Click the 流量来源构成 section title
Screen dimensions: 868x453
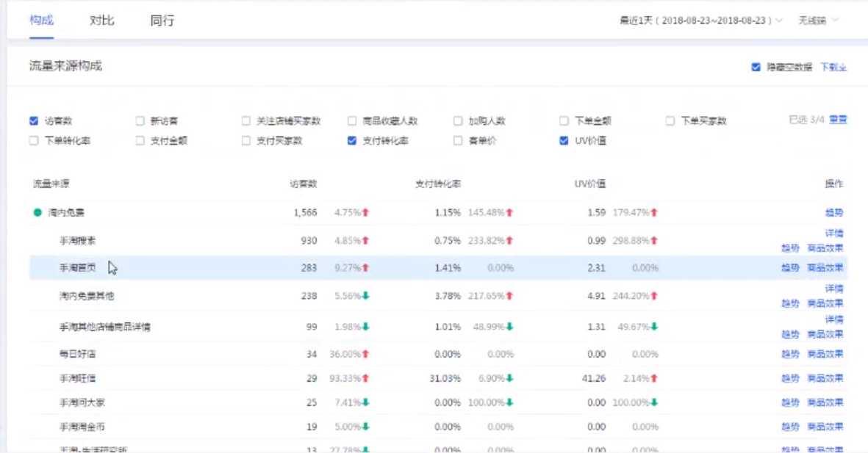65,66
